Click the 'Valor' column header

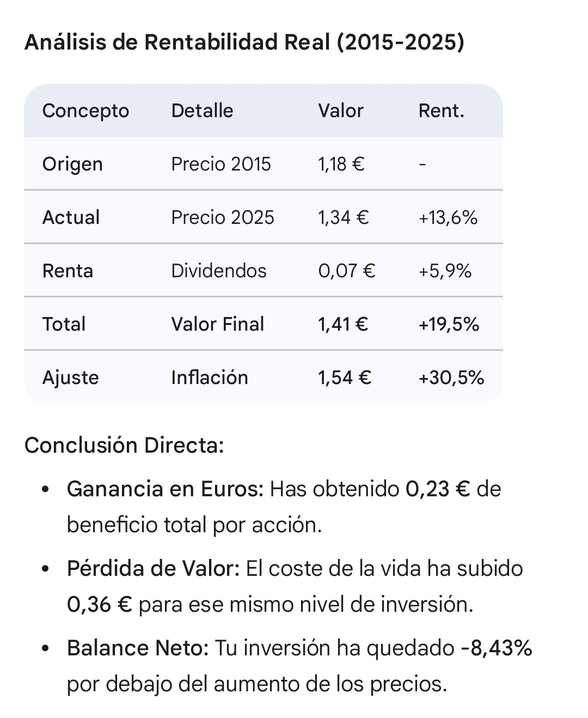[340, 111]
